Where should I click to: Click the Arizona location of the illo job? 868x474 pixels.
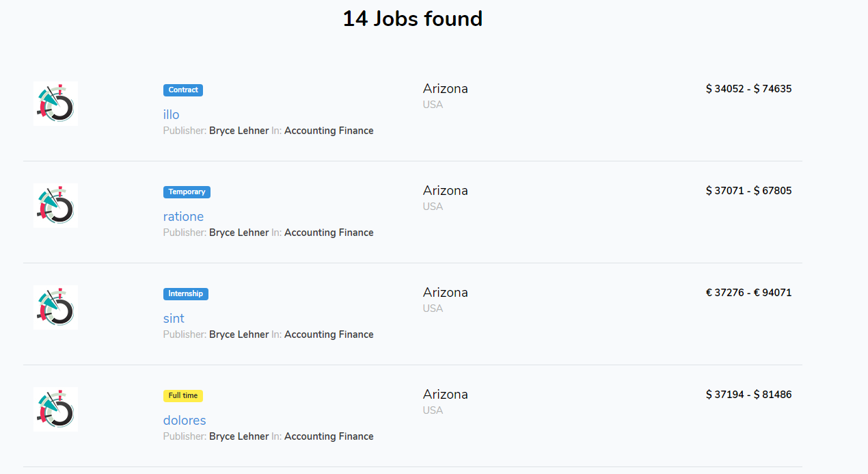click(445, 88)
